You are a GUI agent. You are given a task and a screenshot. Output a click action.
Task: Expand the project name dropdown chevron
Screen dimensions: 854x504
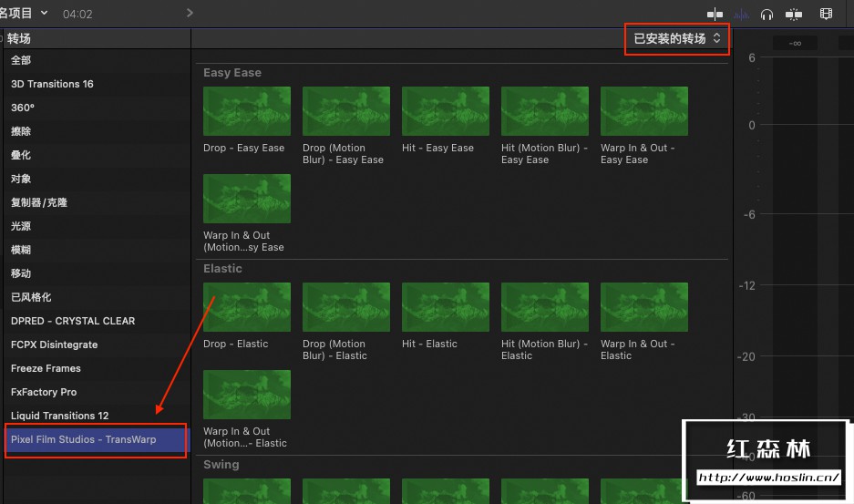pyautogui.click(x=44, y=13)
